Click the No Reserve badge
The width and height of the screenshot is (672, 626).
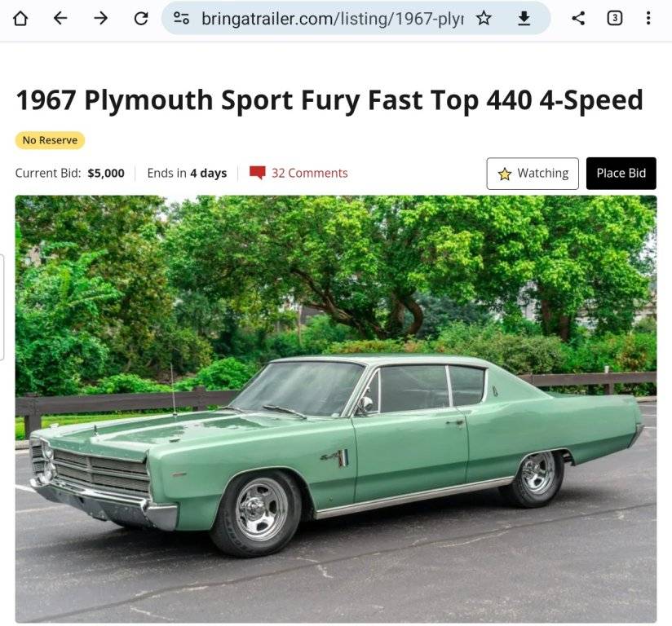click(x=50, y=140)
